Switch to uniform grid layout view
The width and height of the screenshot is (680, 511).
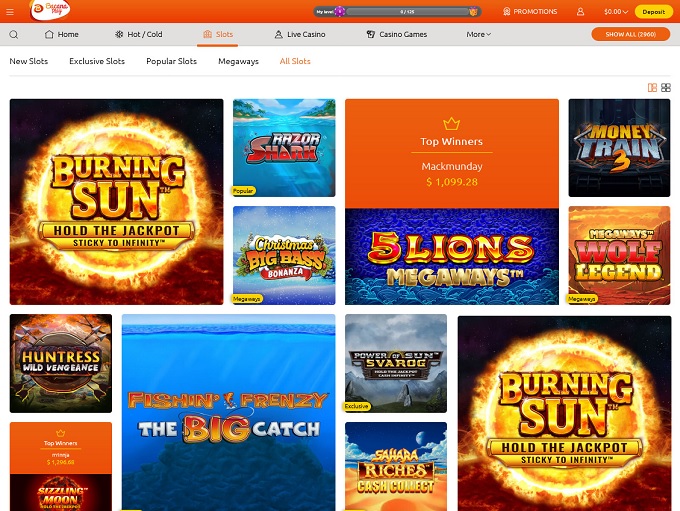pyautogui.click(x=666, y=88)
